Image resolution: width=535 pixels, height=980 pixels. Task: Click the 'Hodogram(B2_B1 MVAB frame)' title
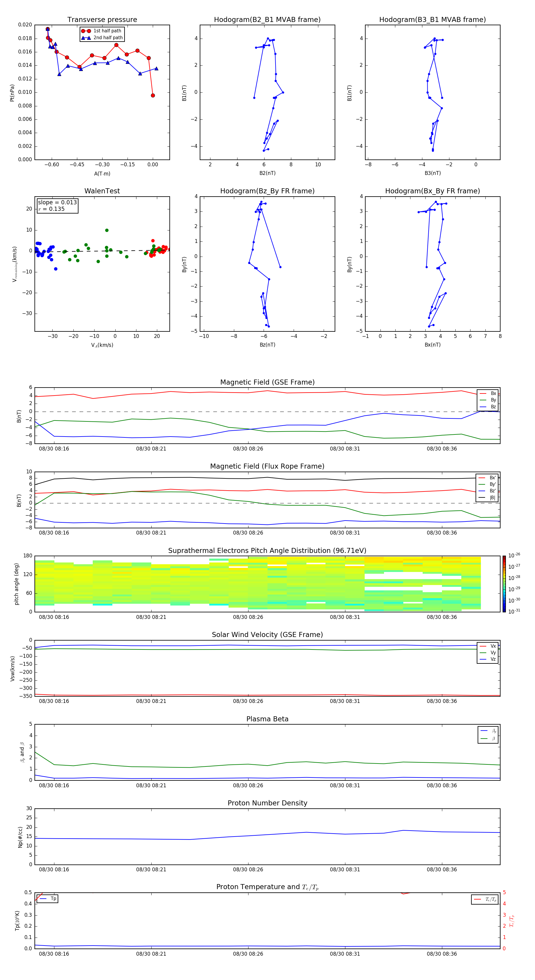coord(267,20)
